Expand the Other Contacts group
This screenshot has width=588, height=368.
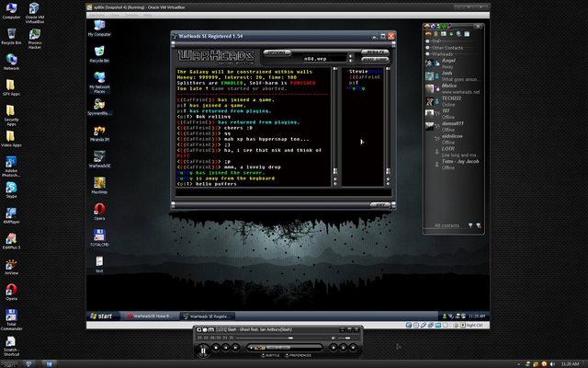(426, 48)
